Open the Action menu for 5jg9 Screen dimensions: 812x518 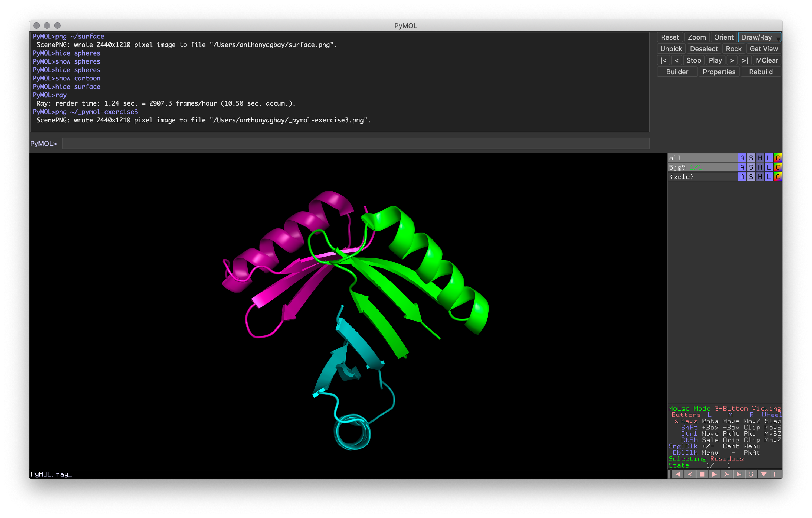(x=742, y=167)
